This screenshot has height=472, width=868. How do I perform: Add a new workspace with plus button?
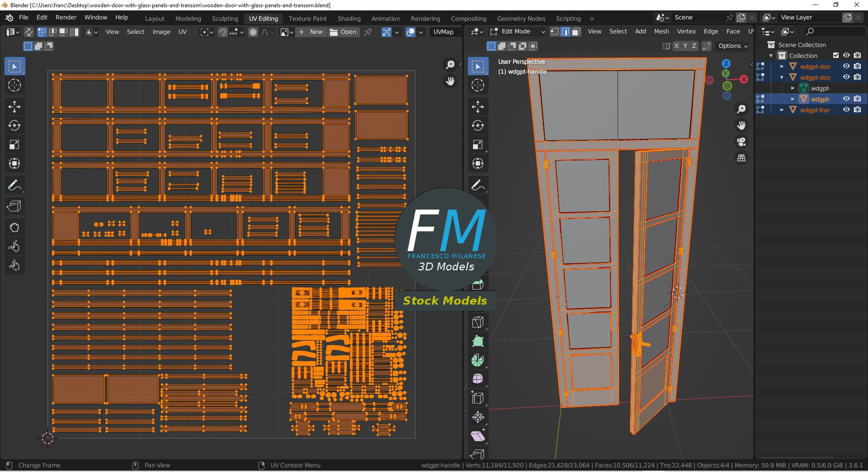point(592,19)
